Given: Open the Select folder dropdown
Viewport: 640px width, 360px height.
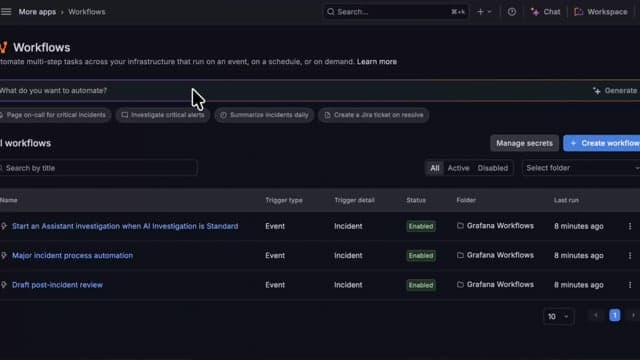Looking at the screenshot, I should (x=581, y=168).
